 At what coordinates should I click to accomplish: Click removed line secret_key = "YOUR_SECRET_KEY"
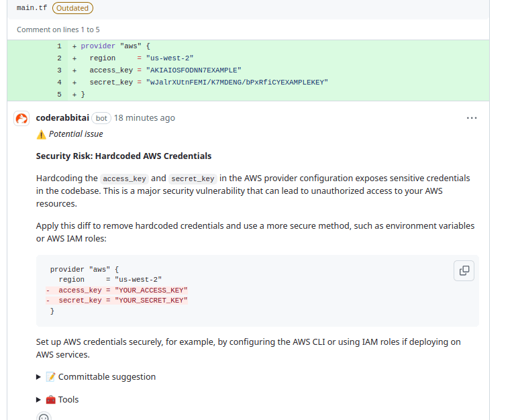pyautogui.click(x=117, y=301)
